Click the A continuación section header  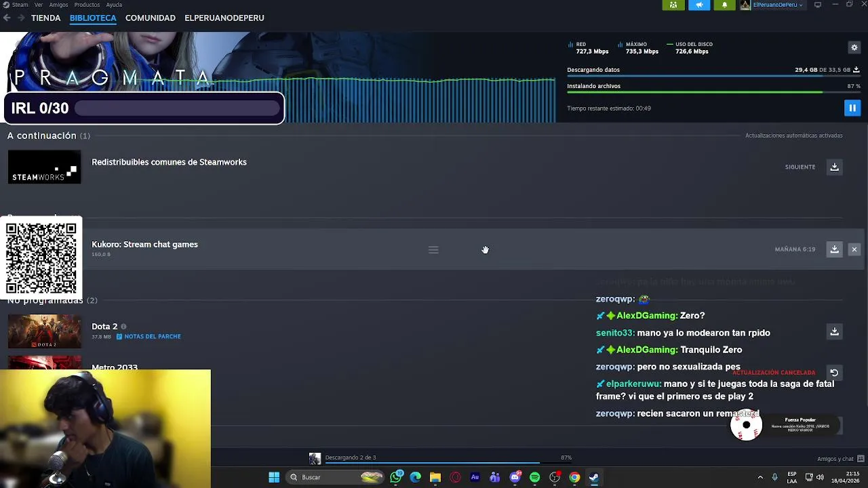[x=48, y=136]
